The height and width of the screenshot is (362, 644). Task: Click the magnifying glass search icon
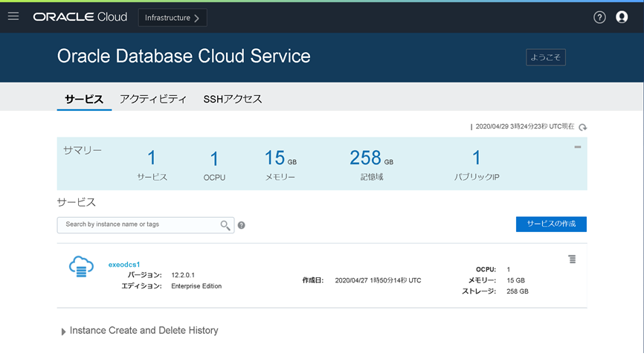225,225
